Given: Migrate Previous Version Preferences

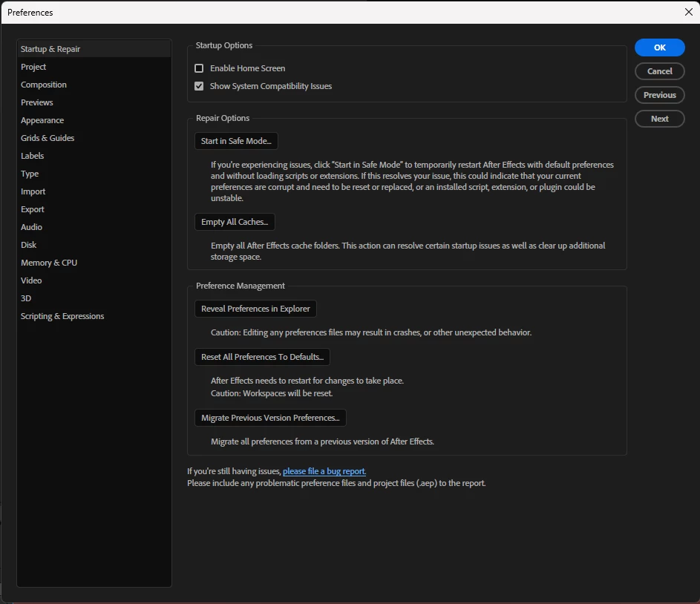Looking at the screenshot, I should (270, 418).
